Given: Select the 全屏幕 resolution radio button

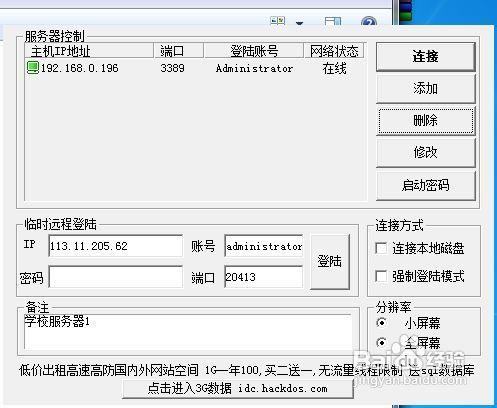Looking at the screenshot, I should click(x=381, y=342).
